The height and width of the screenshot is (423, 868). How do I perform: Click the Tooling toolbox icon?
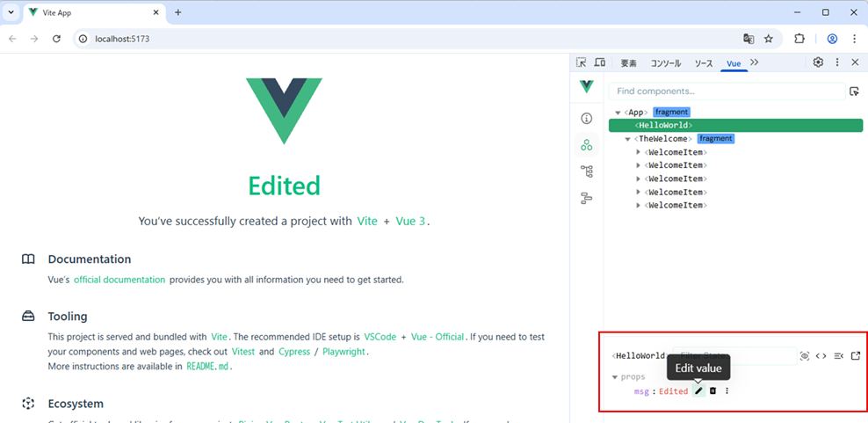28,317
